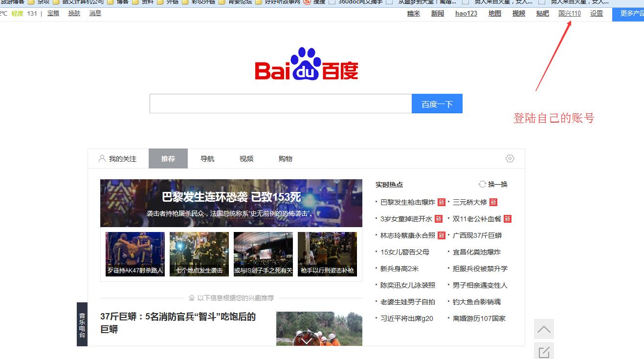Image resolution: width=644 pixels, height=359 pixels.
Task: Open thumbnail 歹徒持AK47射杀路人
Action: click(135, 254)
